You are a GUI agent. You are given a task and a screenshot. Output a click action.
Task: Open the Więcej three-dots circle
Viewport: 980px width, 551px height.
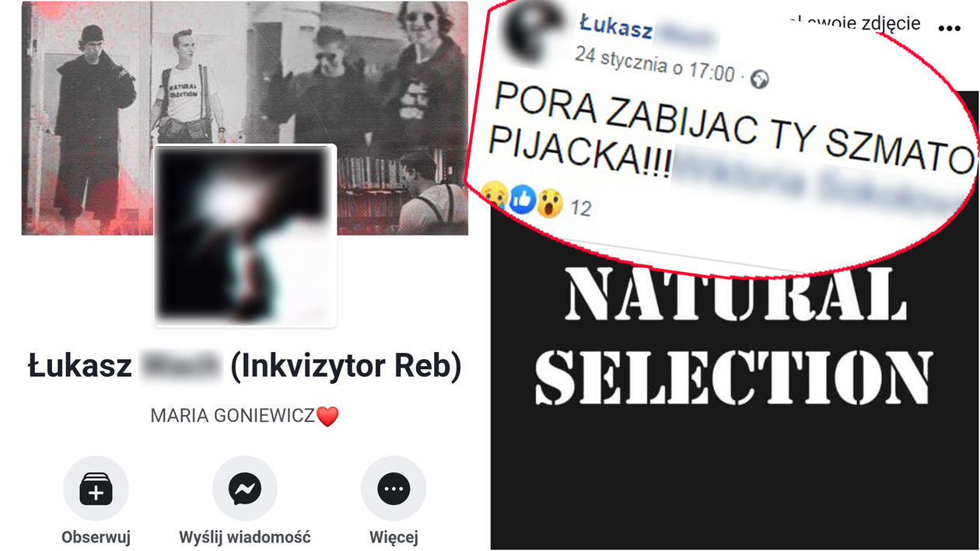[x=394, y=489]
